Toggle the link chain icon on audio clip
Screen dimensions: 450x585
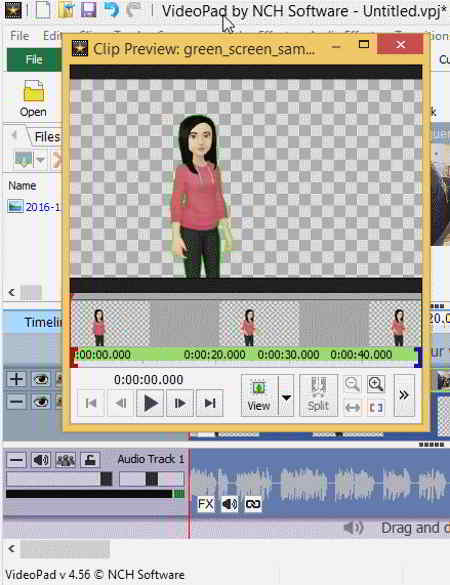click(253, 504)
